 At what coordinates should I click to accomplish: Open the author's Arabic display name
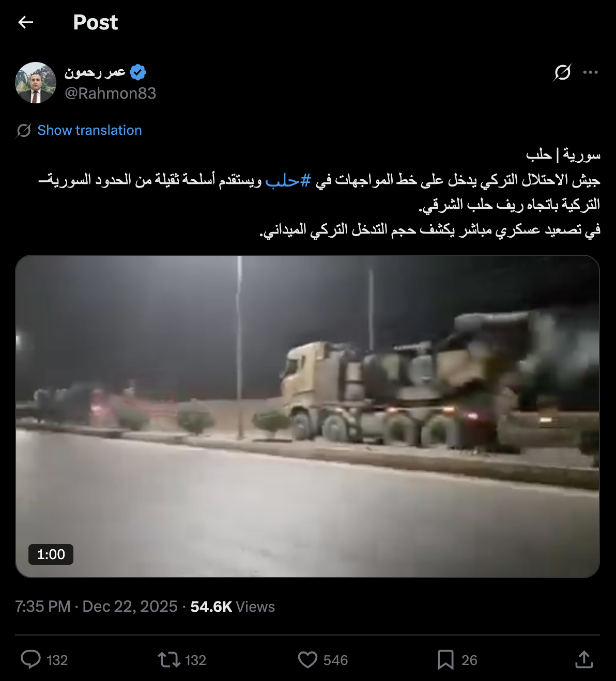tap(95, 72)
